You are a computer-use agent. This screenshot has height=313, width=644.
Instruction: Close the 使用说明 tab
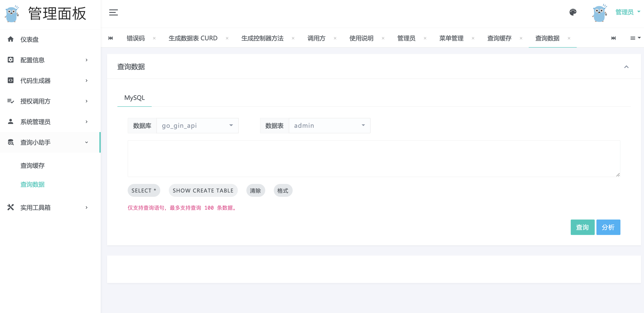383,38
